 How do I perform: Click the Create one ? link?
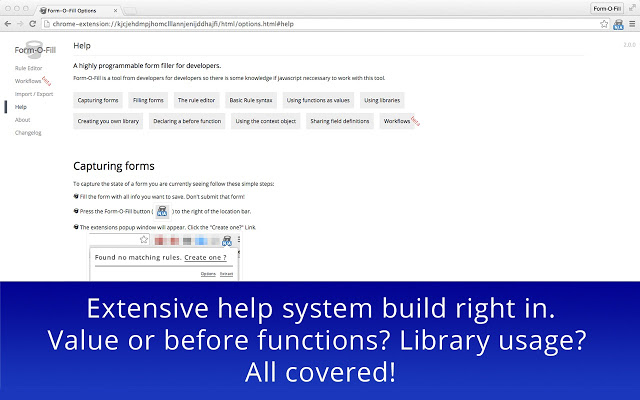click(x=205, y=258)
